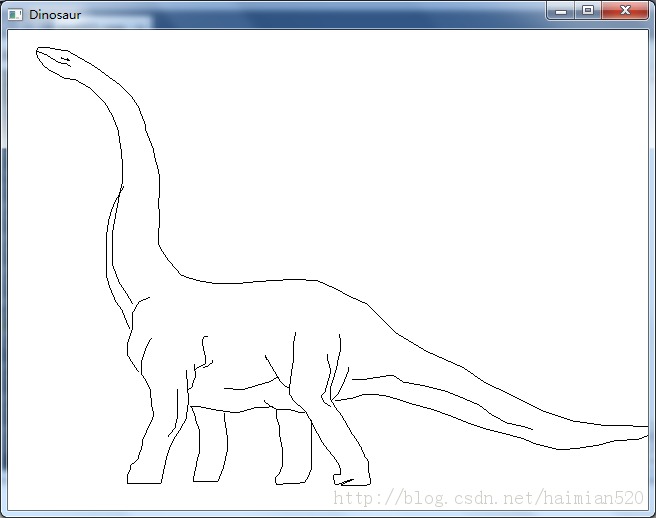Click the Dinosaur window's title bar icon

click(x=15, y=15)
